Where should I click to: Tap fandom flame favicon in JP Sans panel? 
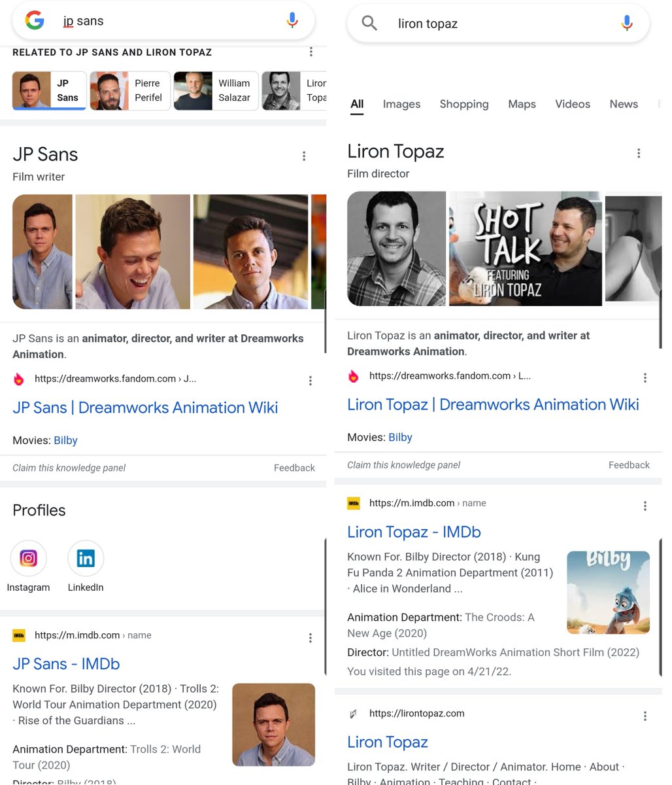click(19, 379)
